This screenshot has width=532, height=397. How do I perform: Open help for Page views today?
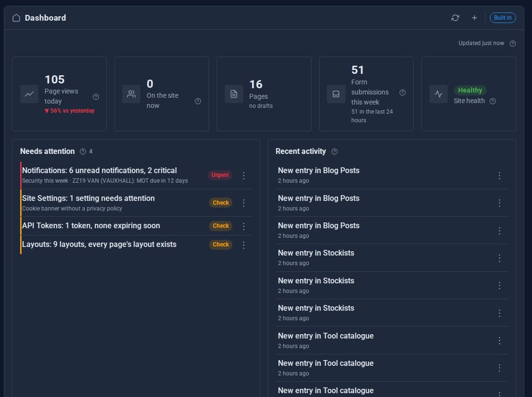point(96,97)
